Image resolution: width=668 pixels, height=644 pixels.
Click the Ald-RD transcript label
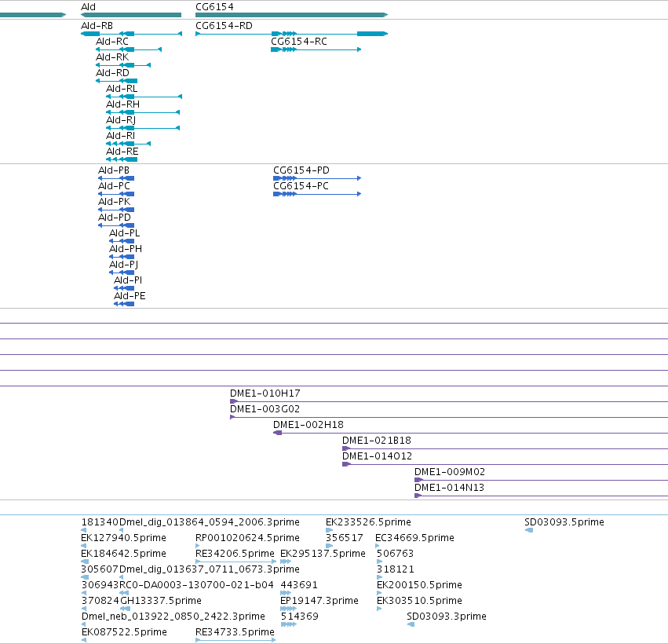pos(112,73)
